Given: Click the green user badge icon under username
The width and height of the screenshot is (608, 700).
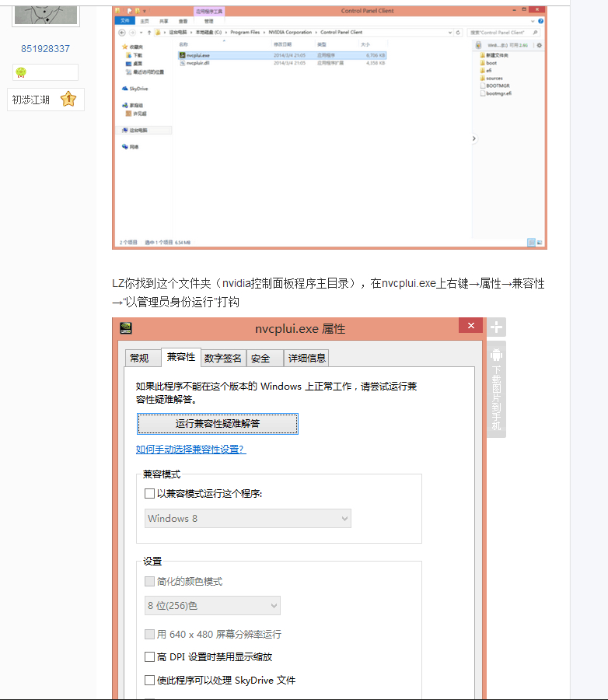Looking at the screenshot, I should [21, 72].
